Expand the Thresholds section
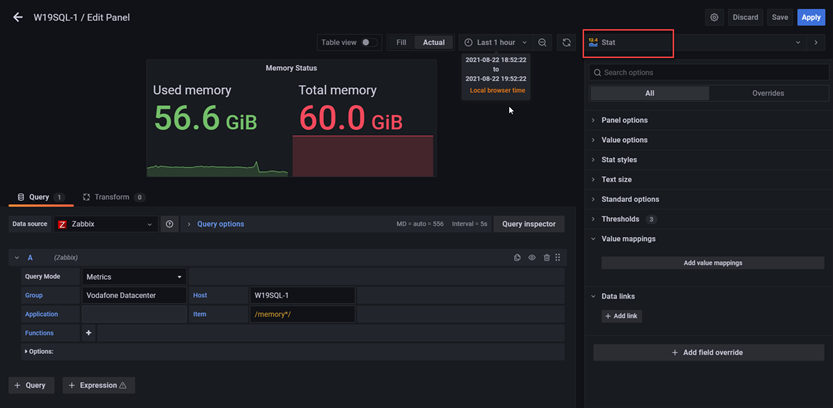 tap(620, 219)
